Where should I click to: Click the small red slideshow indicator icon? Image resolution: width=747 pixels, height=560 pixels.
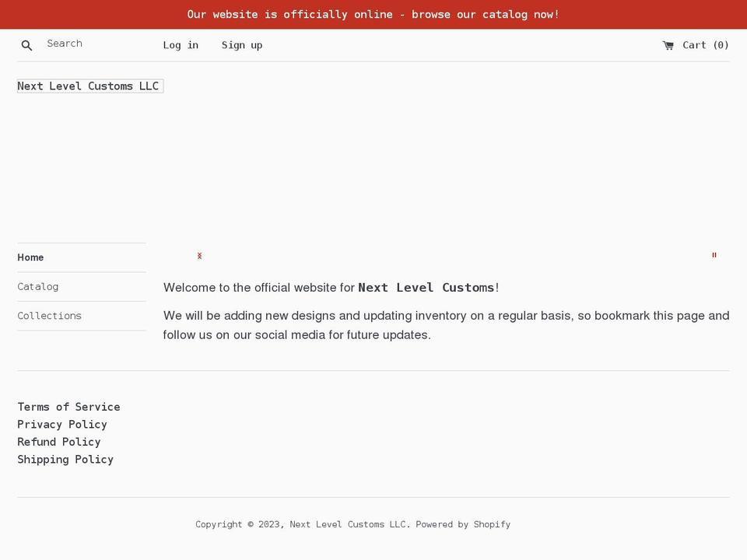[x=200, y=256]
